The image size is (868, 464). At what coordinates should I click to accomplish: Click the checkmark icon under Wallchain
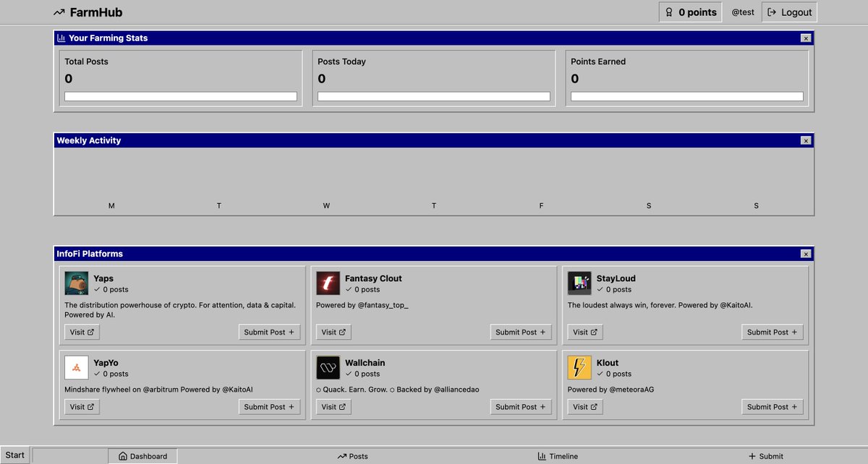click(x=349, y=374)
